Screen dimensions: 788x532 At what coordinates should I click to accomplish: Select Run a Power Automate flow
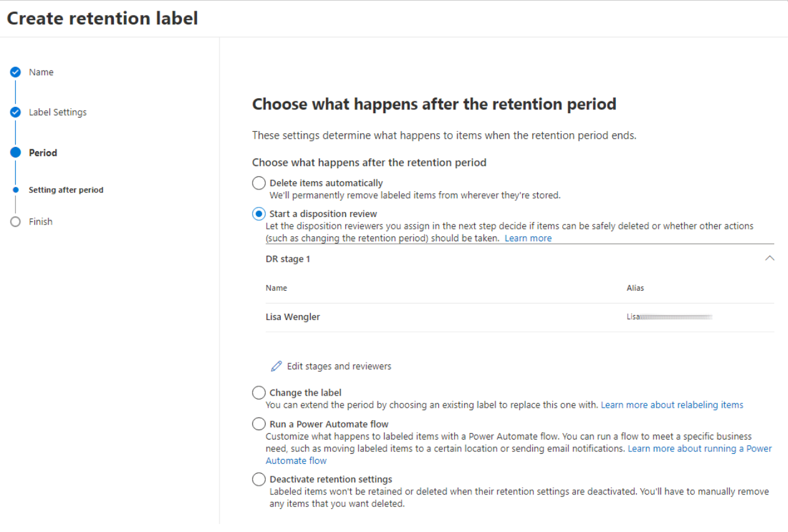point(259,424)
